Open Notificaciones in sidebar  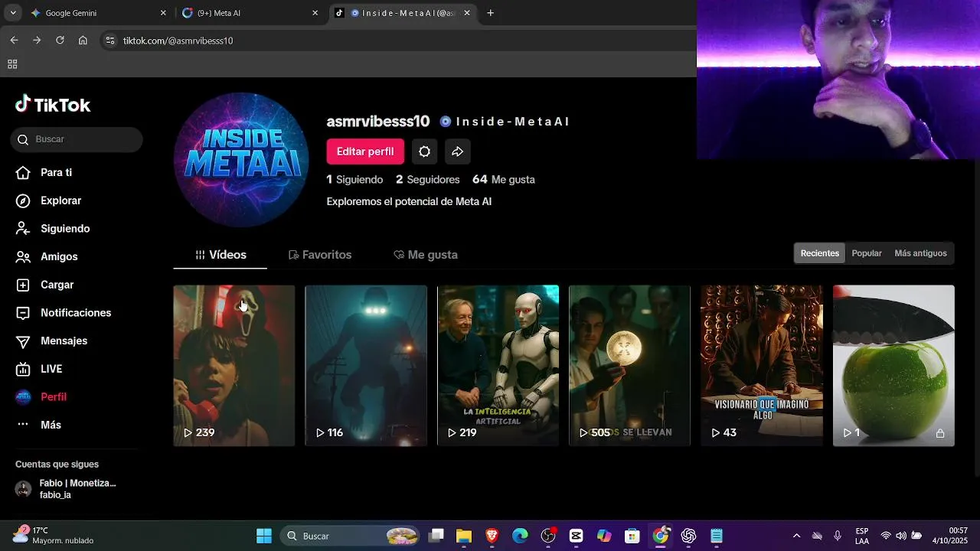pyautogui.click(x=64, y=313)
